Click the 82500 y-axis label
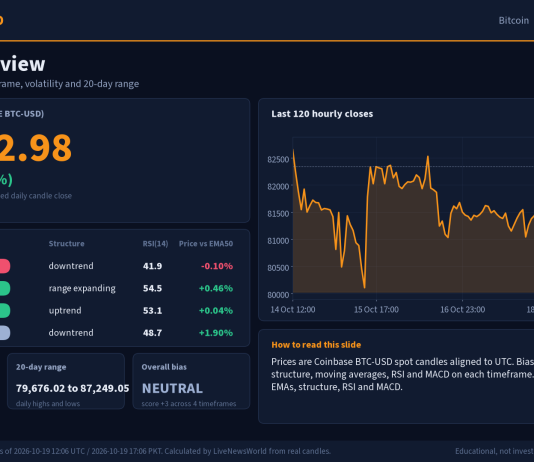Image resolution: width=534 pixels, height=462 pixels. click(x=278, y=159)
